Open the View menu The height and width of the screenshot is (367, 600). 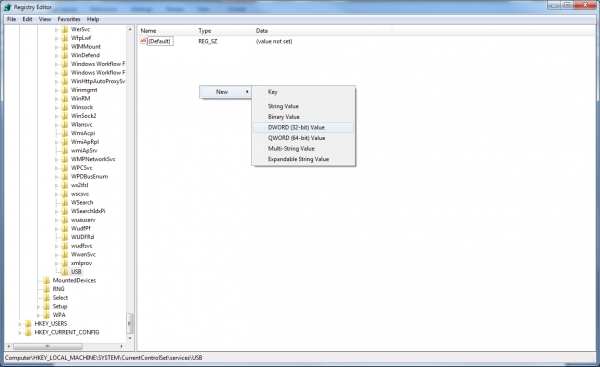click(x=44, y=19)
